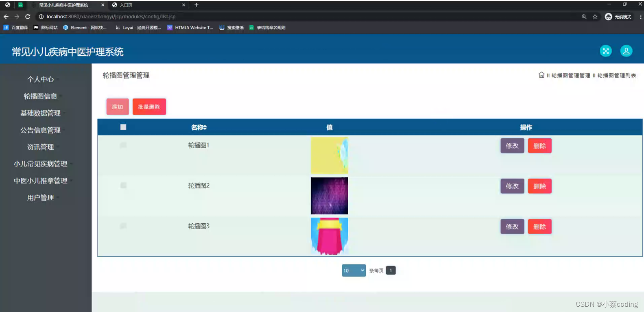The height and width of the screenshot is (312, 644).
Task: Open the Element bookmark
Action: (x=85, y=28)
